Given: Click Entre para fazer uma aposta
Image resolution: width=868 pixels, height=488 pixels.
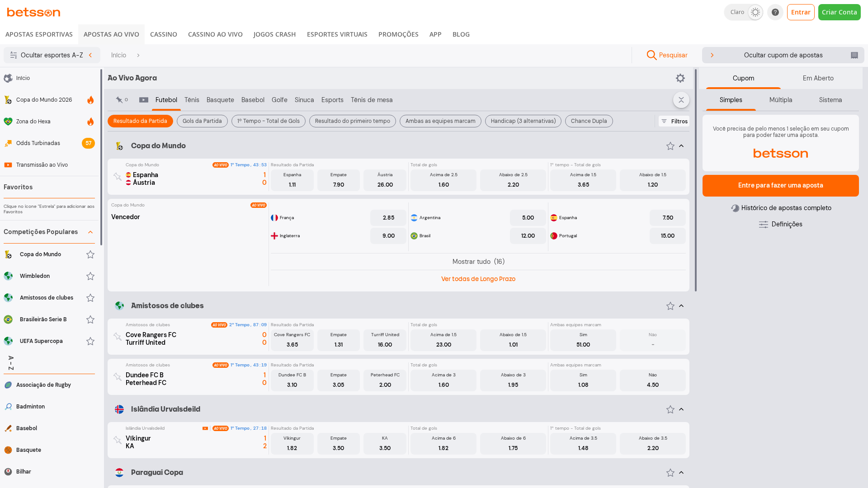Looking at the screenshot, I should (781, 186).
